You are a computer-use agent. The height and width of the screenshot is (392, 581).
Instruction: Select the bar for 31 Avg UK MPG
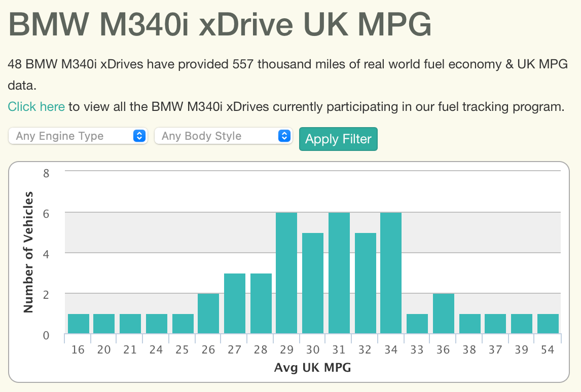pyautogui.click(x=339, y=273)
